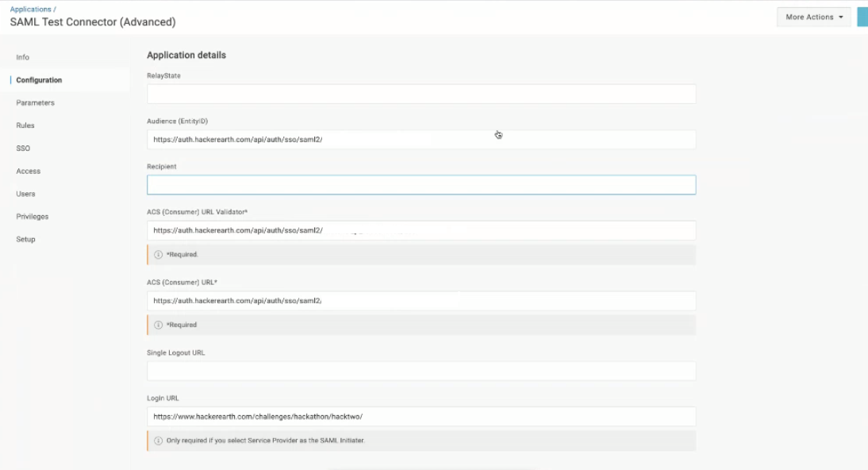Click the info icon beside Validator *Required note
868x470 pixels.
[x=159, y=254]
